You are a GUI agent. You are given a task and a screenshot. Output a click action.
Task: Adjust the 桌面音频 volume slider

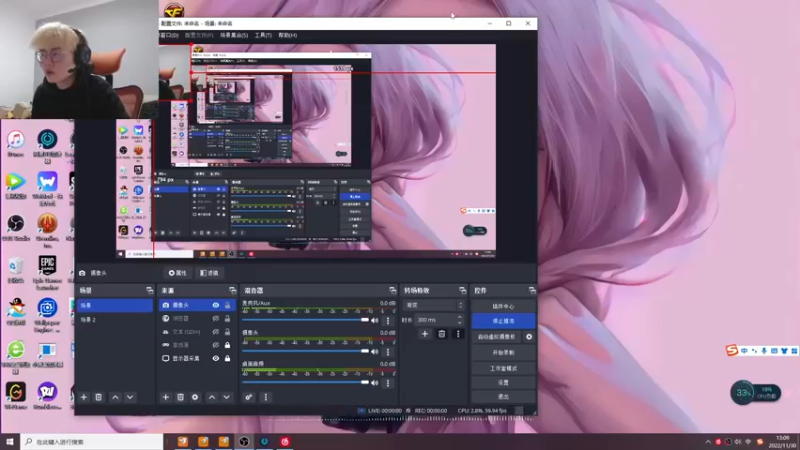coord(305,382)
